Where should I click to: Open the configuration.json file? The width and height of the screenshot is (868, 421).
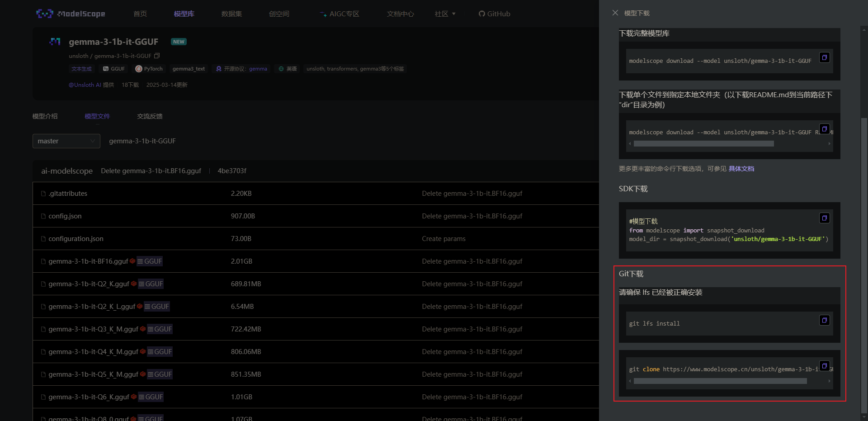(x=76, y=239)
